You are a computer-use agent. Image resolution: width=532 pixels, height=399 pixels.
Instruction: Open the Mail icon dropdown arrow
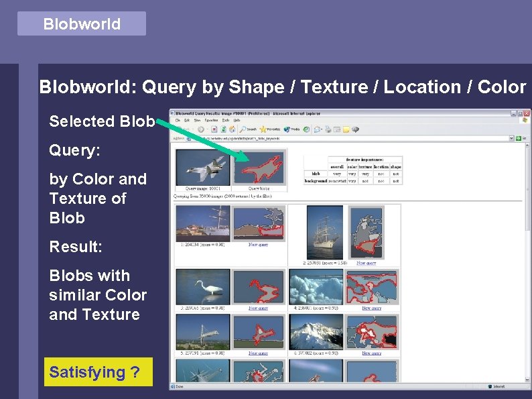pos(322,129)
